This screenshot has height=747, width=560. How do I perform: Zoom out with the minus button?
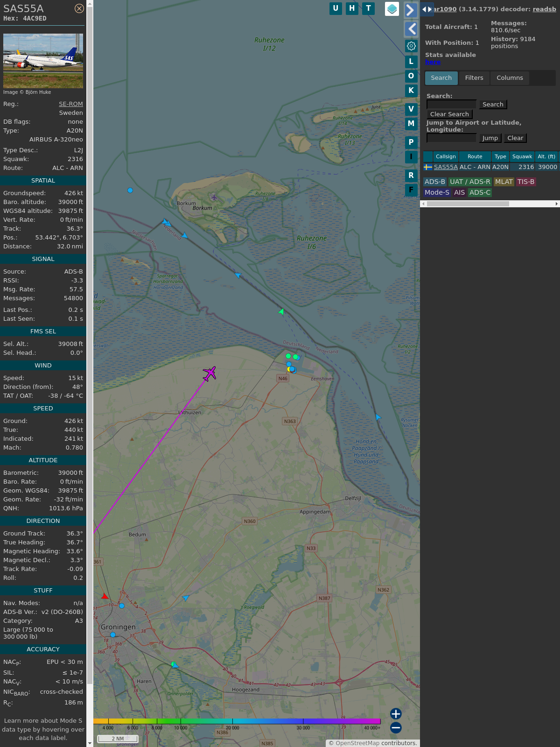(396, 727)
